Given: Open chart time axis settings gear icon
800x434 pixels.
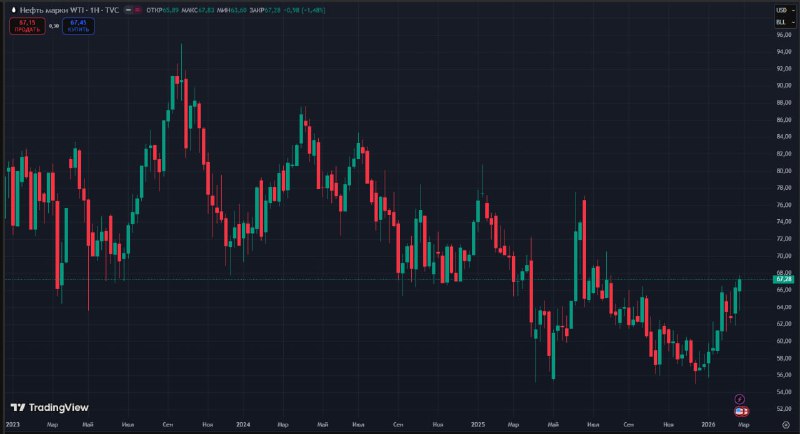Looking at the screenshot, I should [785, 425].
